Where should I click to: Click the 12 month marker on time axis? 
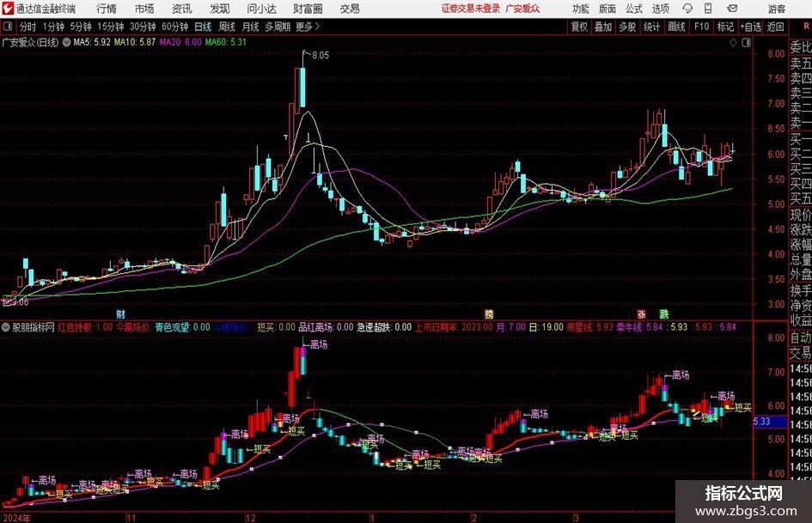[x=251, y=518]
